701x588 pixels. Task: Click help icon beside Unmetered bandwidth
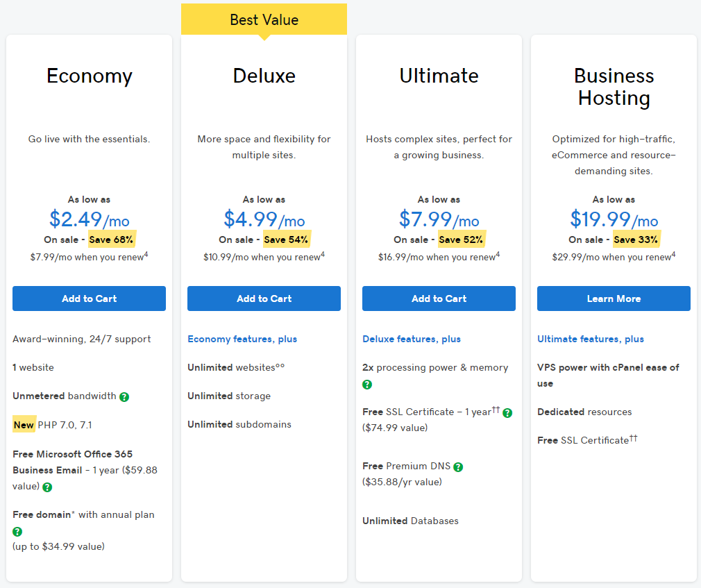[x=124, y=396]
